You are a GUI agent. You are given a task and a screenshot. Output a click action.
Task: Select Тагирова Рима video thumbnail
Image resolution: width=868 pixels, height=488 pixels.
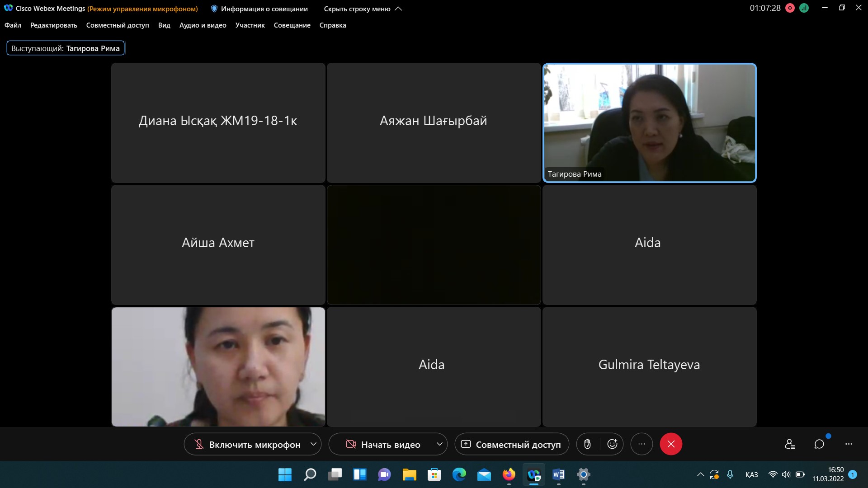point(649,122)
